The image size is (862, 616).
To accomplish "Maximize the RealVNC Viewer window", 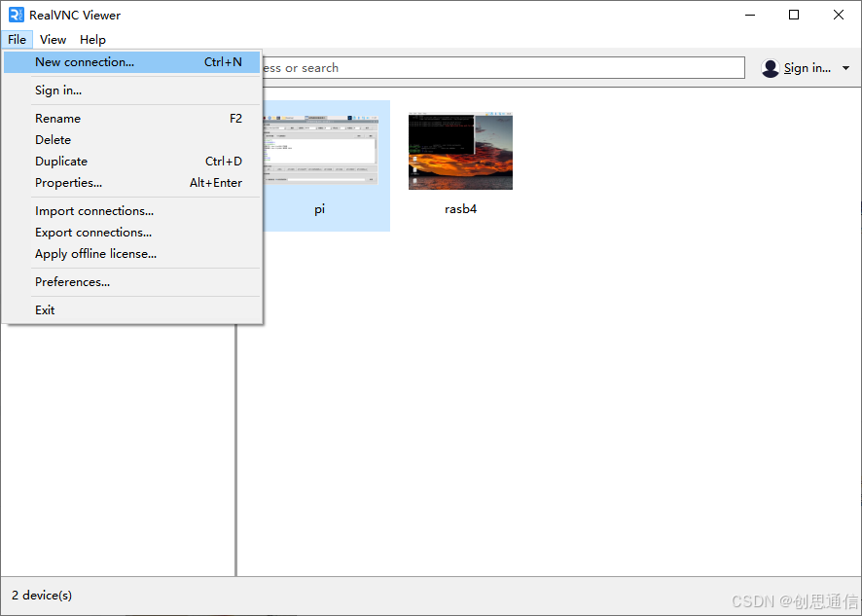I will click(794, 15).
